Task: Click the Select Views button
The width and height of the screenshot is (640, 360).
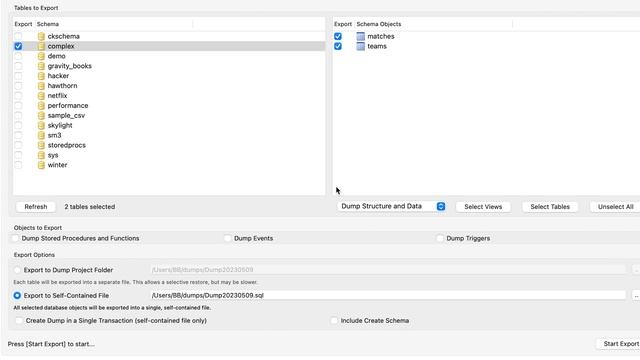Action: click(483, 207)
